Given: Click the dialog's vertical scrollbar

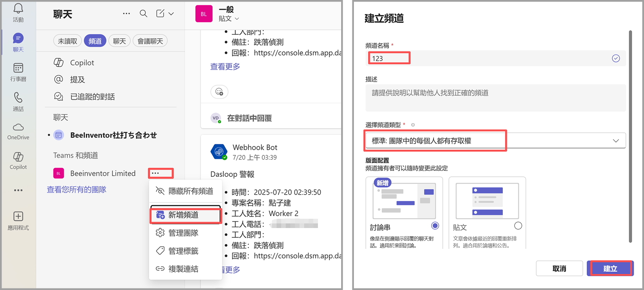Looking at the screenshot, I should [x=630, y=135].
